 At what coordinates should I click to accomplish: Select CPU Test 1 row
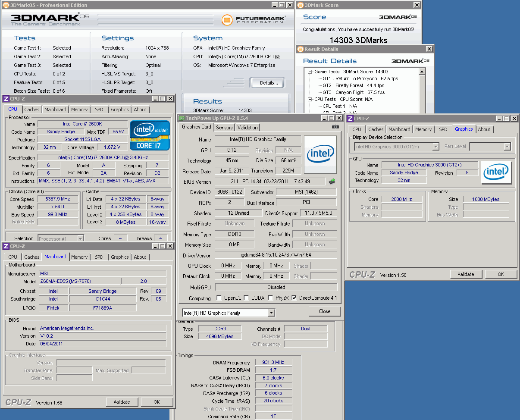340,106
